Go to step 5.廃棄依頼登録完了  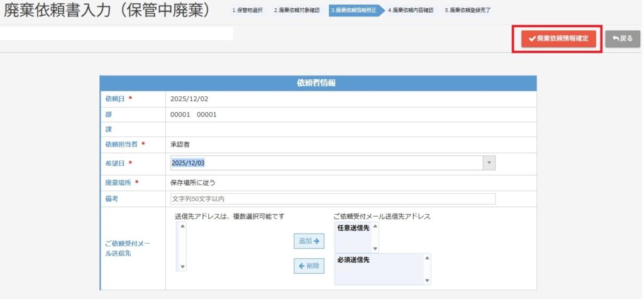tap(467, 11)
